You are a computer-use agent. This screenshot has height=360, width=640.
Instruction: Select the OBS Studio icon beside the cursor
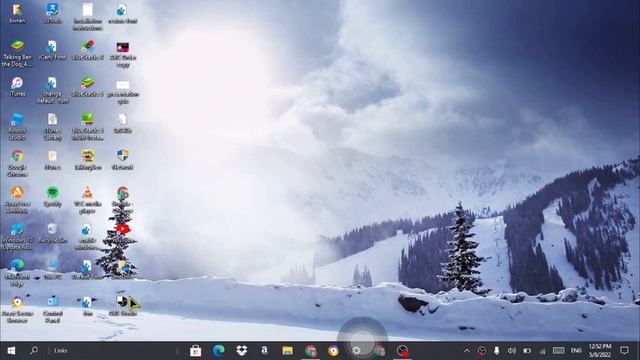(122, 306)
